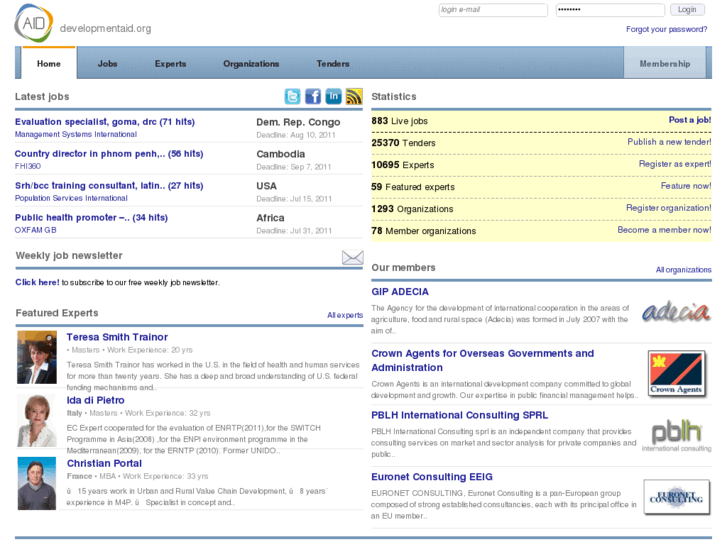Viewport: 727px width, 545px height.
Task: Open the Post a job link
Action: 689,121
